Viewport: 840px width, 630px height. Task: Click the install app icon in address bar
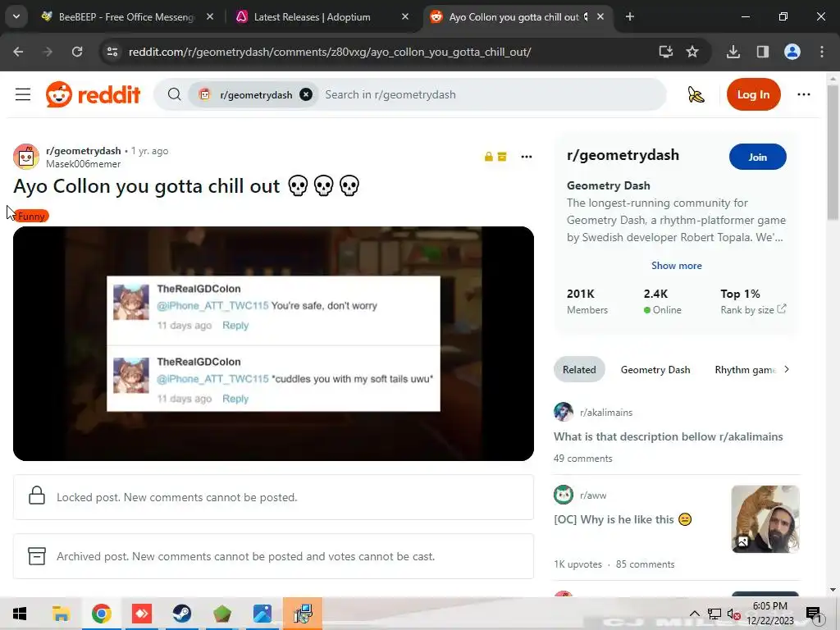pyautogui.click(x=665, y=52)
